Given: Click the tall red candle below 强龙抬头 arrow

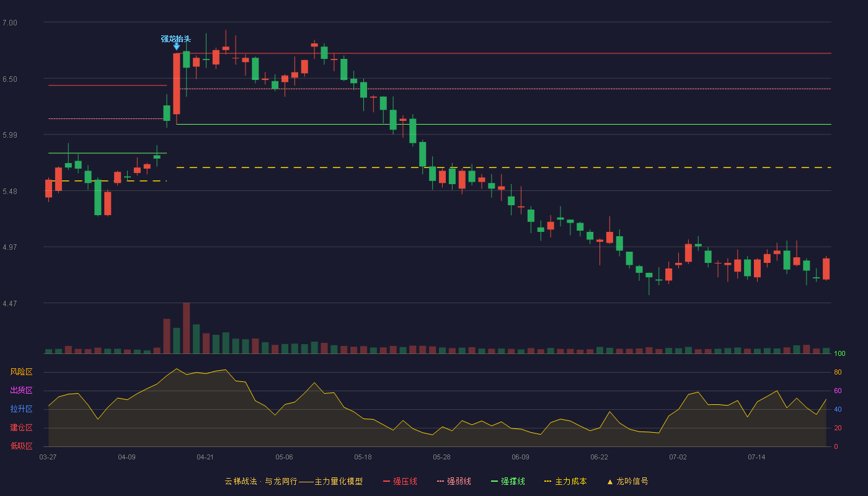Looking at the screenshot, I should [x=177, y=84].
